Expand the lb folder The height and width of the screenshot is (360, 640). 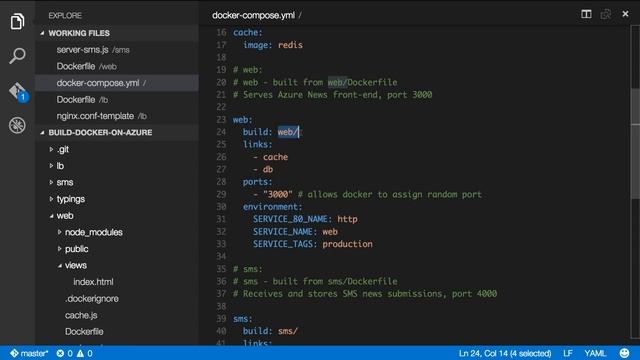pyautogui.click(x=51, y=166)
